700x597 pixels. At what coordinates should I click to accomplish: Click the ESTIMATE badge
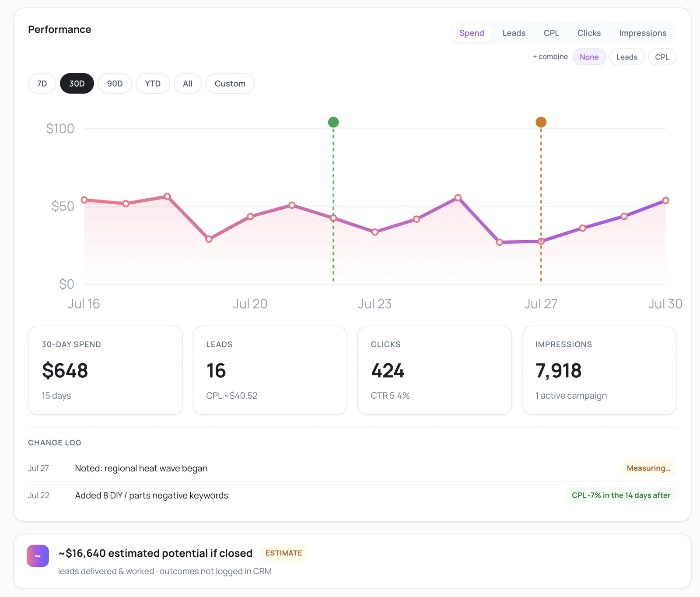tap(284, 553)
